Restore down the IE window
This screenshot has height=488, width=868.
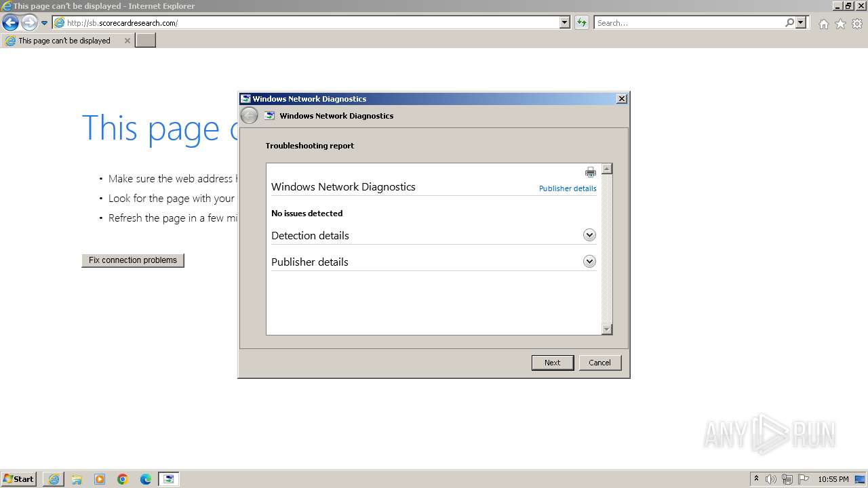[848, 6]
